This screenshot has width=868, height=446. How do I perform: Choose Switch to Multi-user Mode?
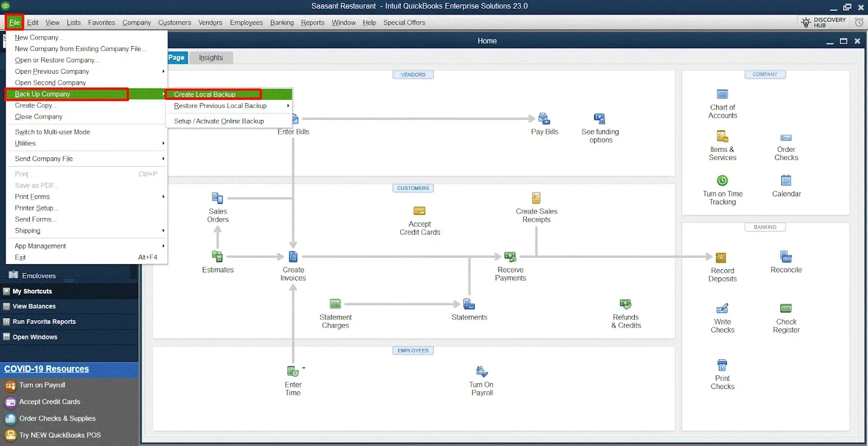tap(53, 132)
